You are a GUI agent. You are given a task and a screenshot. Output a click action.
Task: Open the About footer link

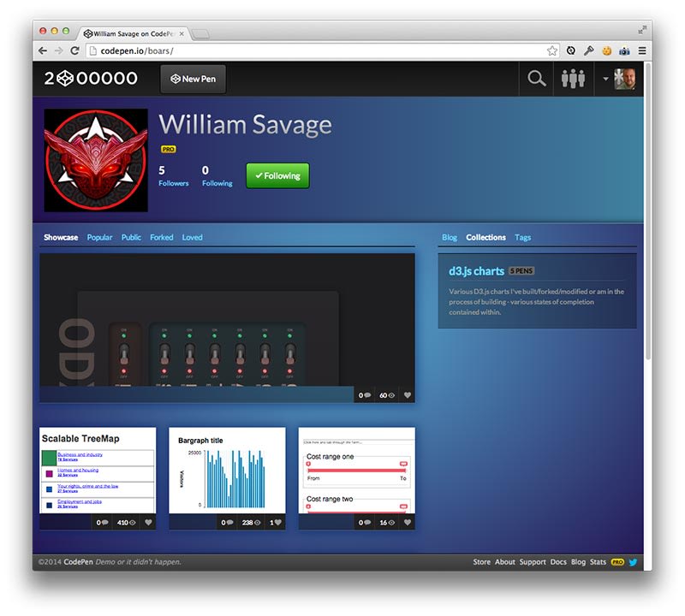(x=505, y=562)
